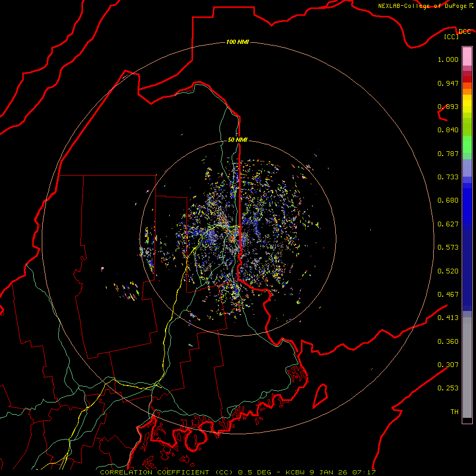Click the 9 JAN 26 date in caption
The width and height of the screenshot is (476, 476).
click(x=329, y=472)
